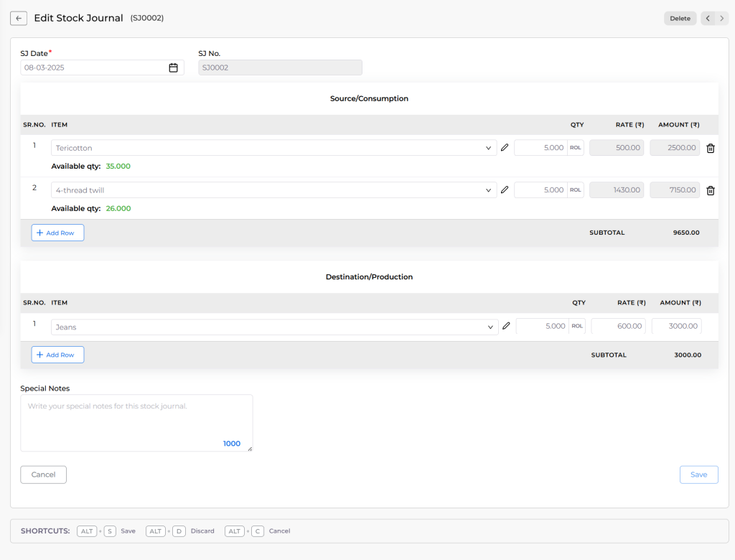The width and height of the screenshot is (735, 560).
Task: Go back using the arrow button
Action: [19, 18]
